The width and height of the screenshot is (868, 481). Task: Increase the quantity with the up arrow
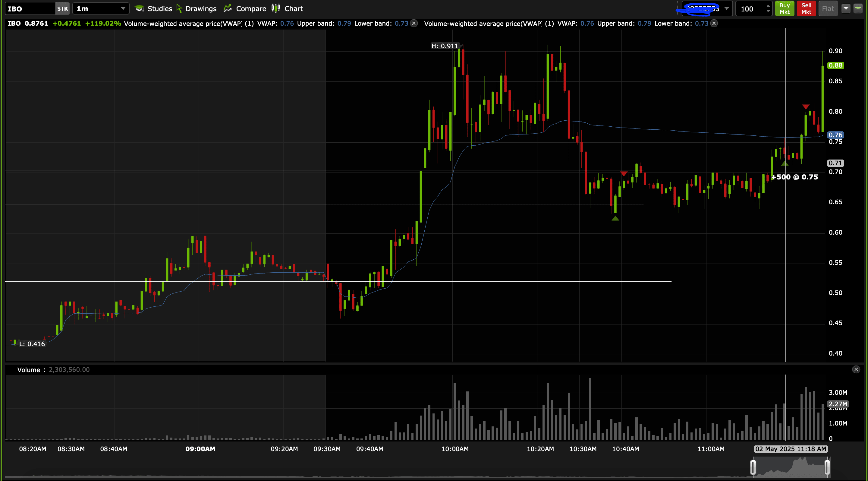point(768,6)
